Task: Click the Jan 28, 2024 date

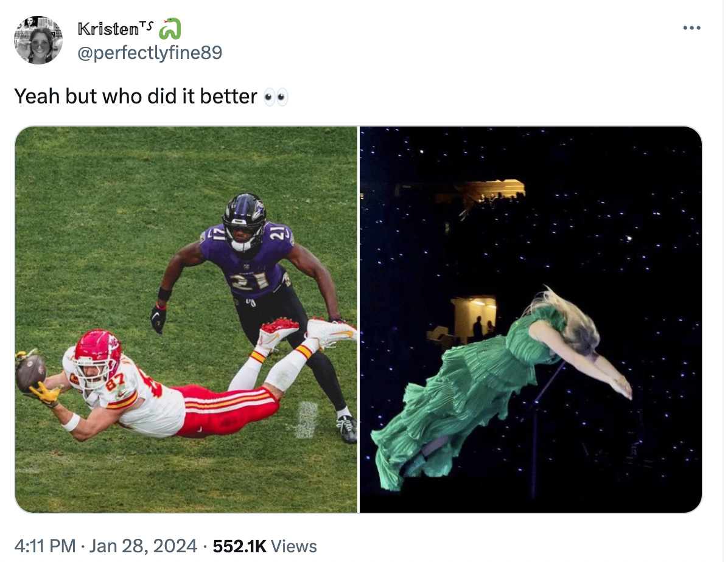Action: tap(143, 546)
